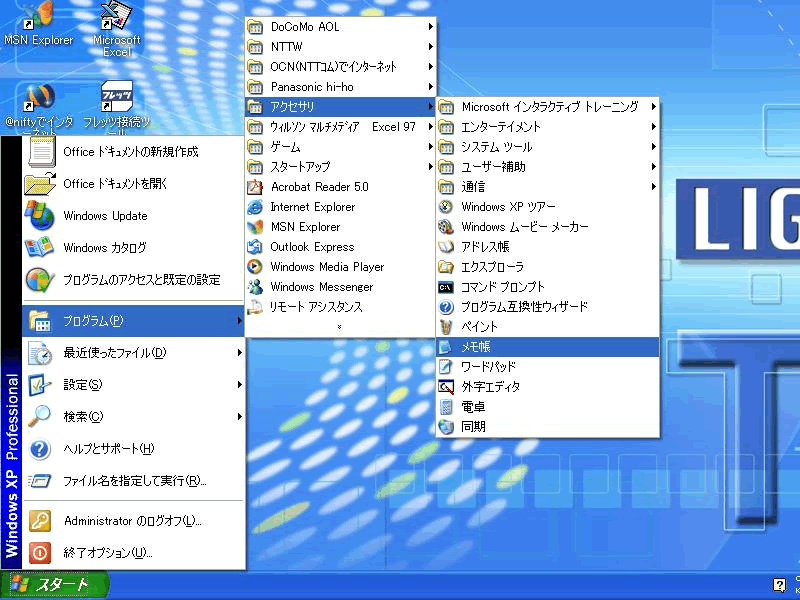Click the help tray icon on the taskbar
The height and width of the screenshot is (600, 800).
779,585
